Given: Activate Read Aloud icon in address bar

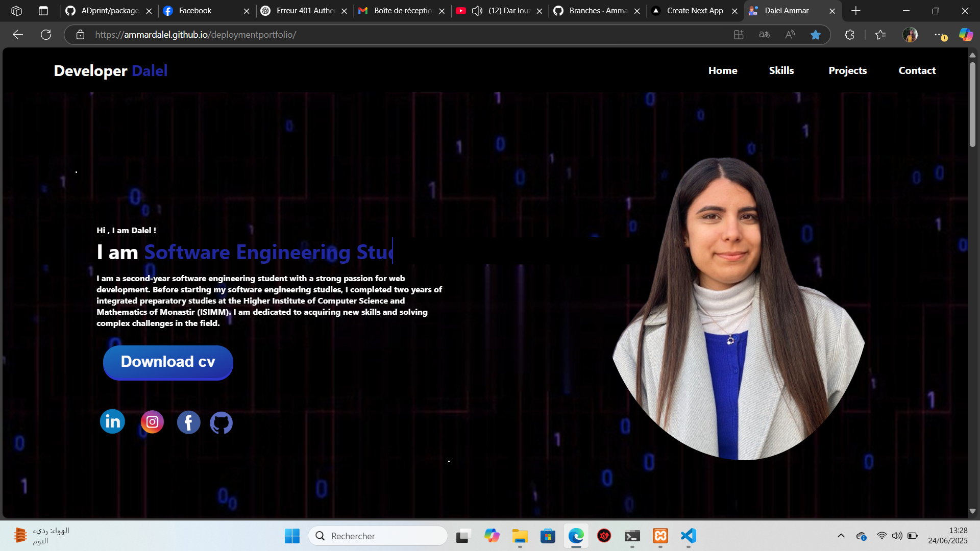Looking at the screenshot, I should click(x=790, y=35).
